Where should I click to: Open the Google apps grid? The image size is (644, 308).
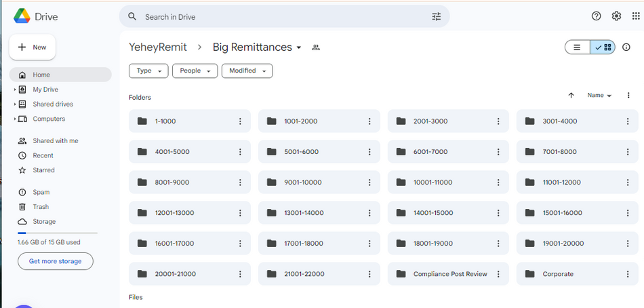coord(636,16)
